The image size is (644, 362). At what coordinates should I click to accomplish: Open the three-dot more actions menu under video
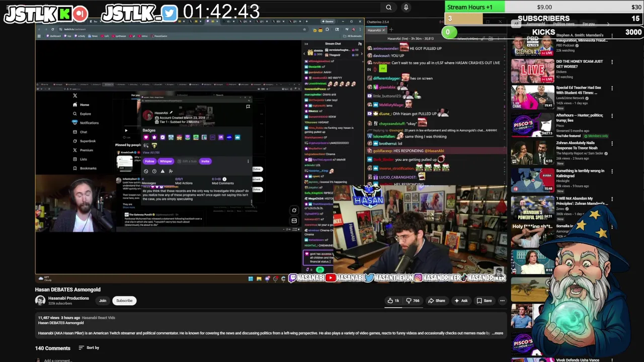click(502, 301)
